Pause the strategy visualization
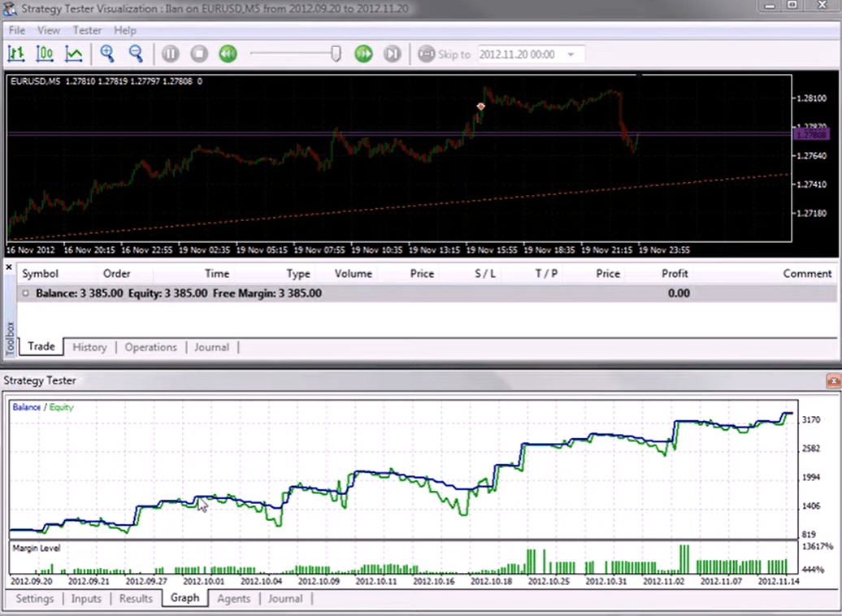Image resolution: width=842 pixels, height=616 pixels. (x=170, y=54)
